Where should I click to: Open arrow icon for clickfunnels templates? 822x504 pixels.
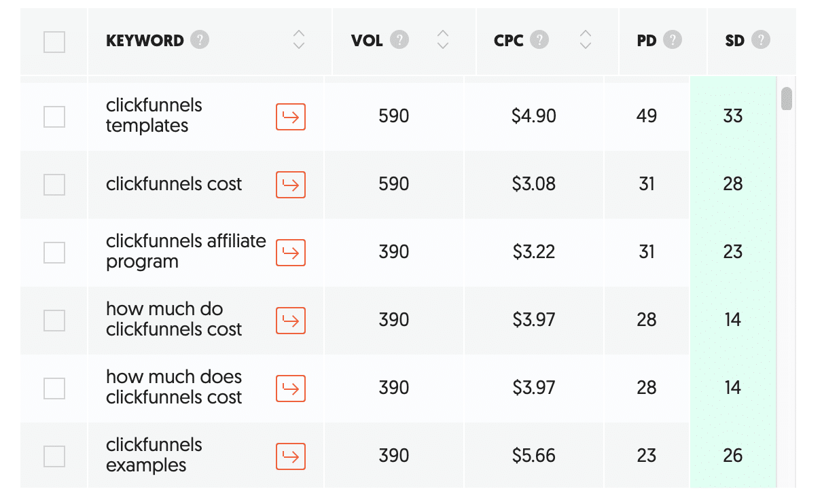pos(291,117)
